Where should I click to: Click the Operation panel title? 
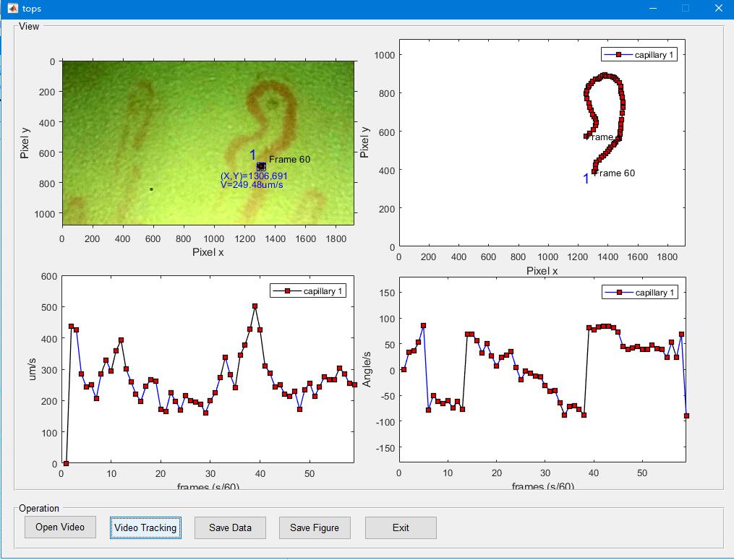pyautogui.click(x=39, y=508)
